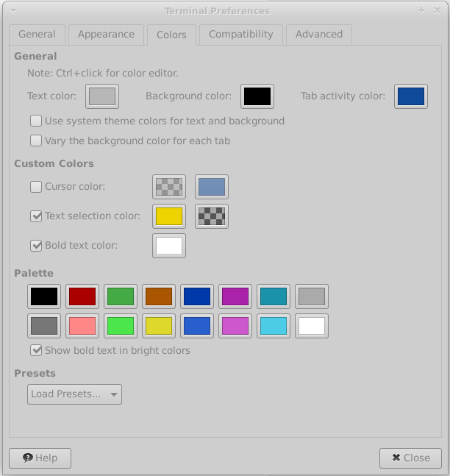This screenshot has width=450, height=476.
Task: Select the bright cyan palette swatch
Action: tap(274, 326)
